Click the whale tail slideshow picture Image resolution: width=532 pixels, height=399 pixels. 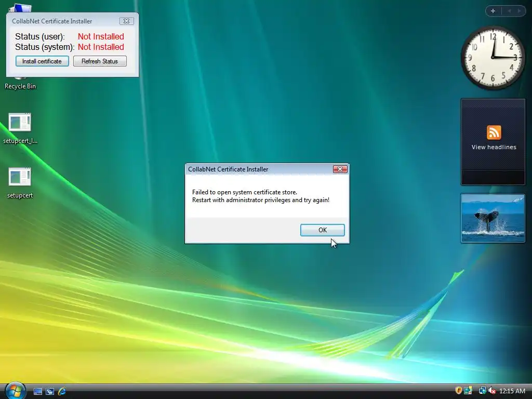coord(493,218)
